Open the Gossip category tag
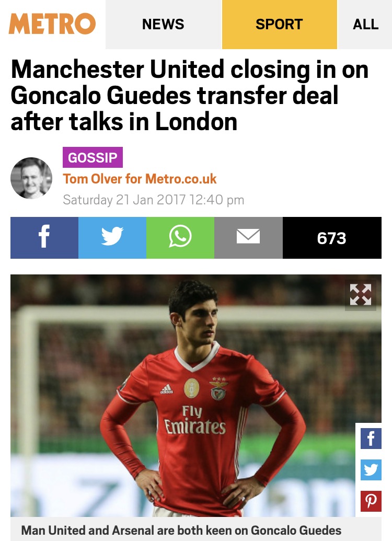The image size is (392, 541). pyautogui.click(x=93, y=157)
